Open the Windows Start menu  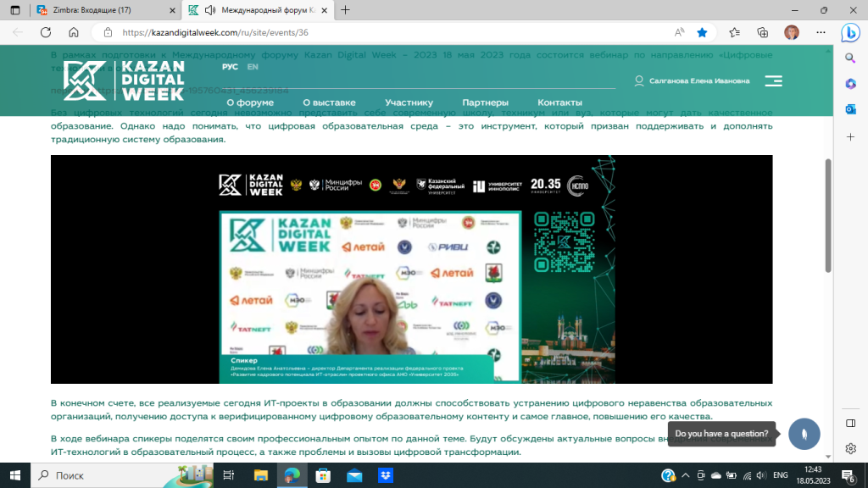pyautogui.click(x=15, y=475)
